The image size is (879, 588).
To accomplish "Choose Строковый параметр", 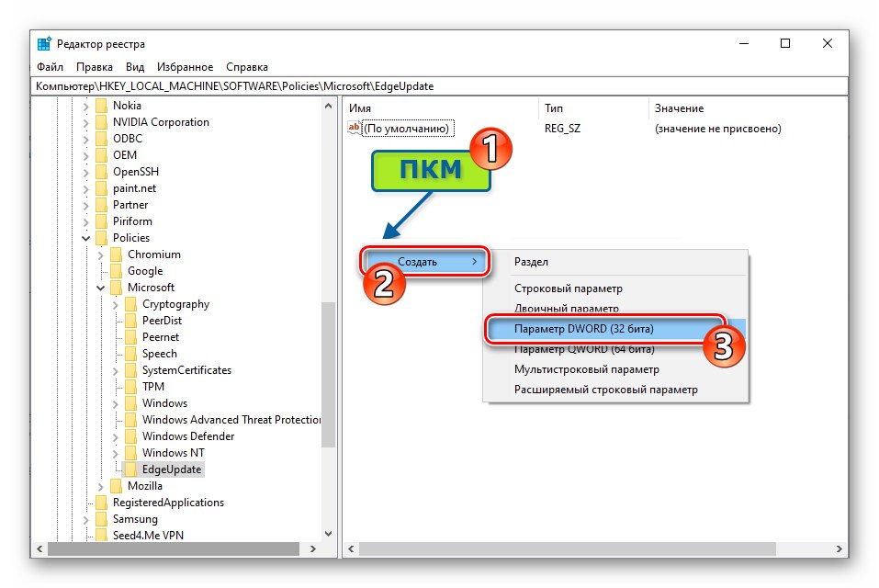I will [615, 288].
